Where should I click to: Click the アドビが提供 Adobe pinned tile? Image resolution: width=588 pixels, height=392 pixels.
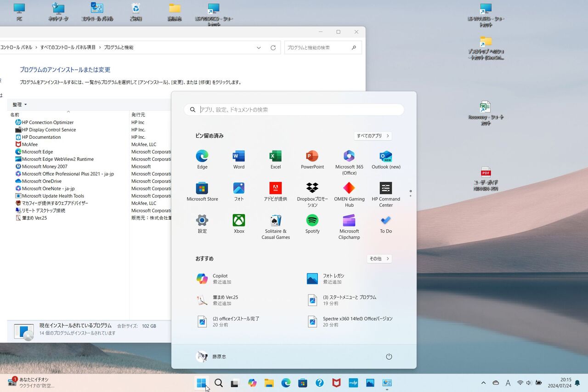(x=276, y=192)
